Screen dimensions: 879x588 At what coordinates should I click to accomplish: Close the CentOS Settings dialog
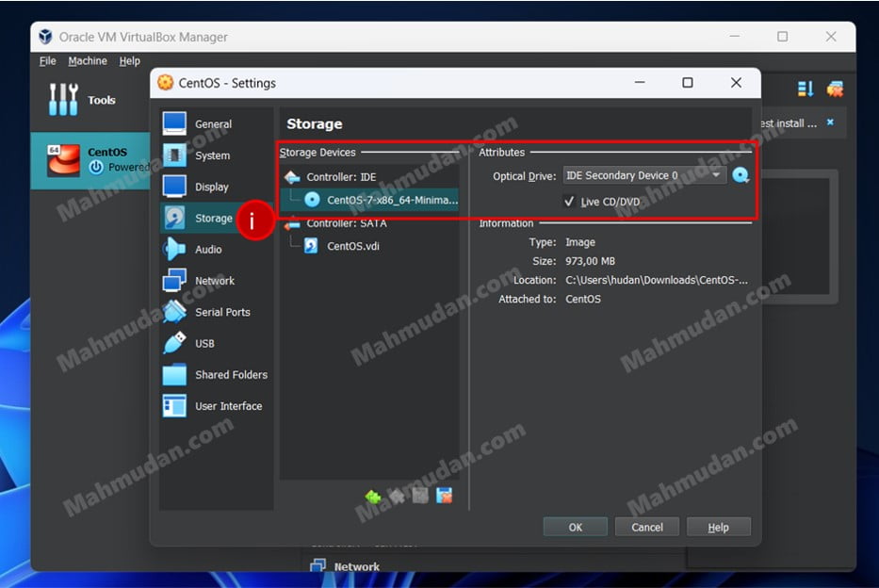[736, 83]
